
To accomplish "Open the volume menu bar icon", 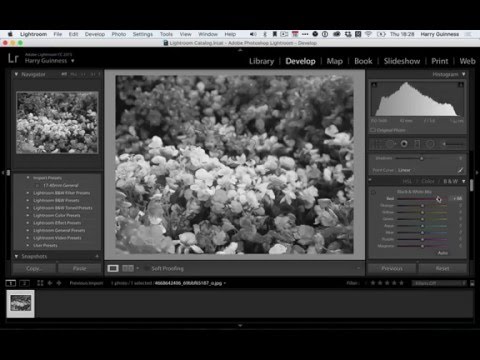I will click(x=253, y=34).
